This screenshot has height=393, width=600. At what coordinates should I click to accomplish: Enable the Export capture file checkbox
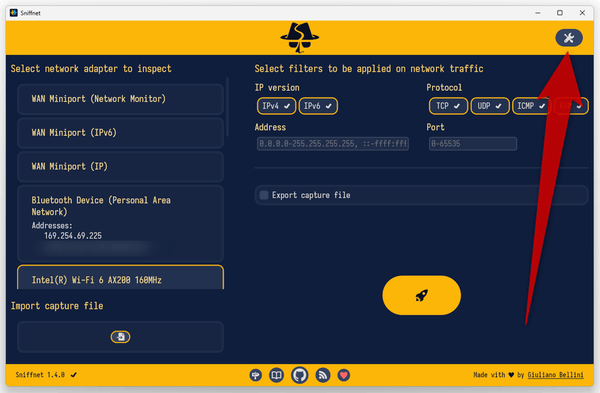(264, 195)
